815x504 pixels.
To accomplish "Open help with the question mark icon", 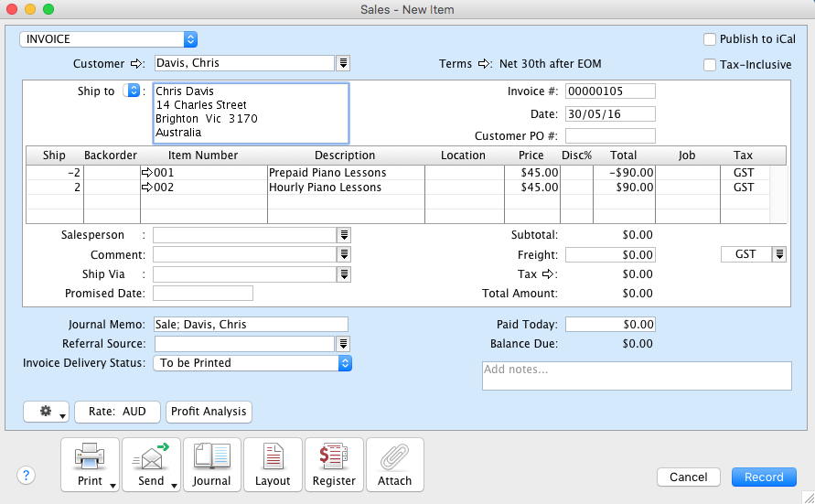I will pyautogui.click(x=26, y=475).
